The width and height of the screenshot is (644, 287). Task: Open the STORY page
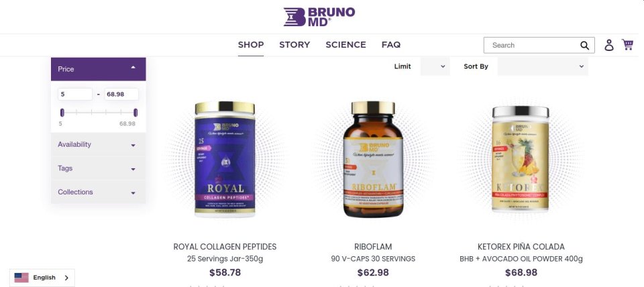coord(294,45)
